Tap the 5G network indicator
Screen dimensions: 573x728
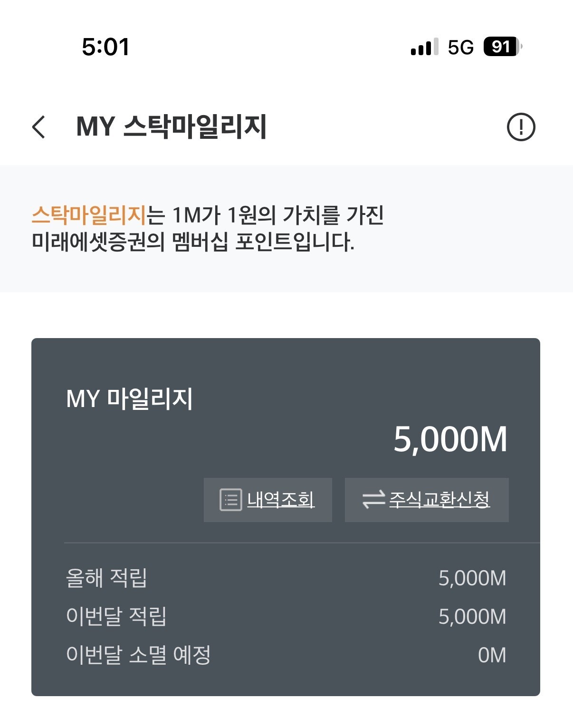(461, 47)
